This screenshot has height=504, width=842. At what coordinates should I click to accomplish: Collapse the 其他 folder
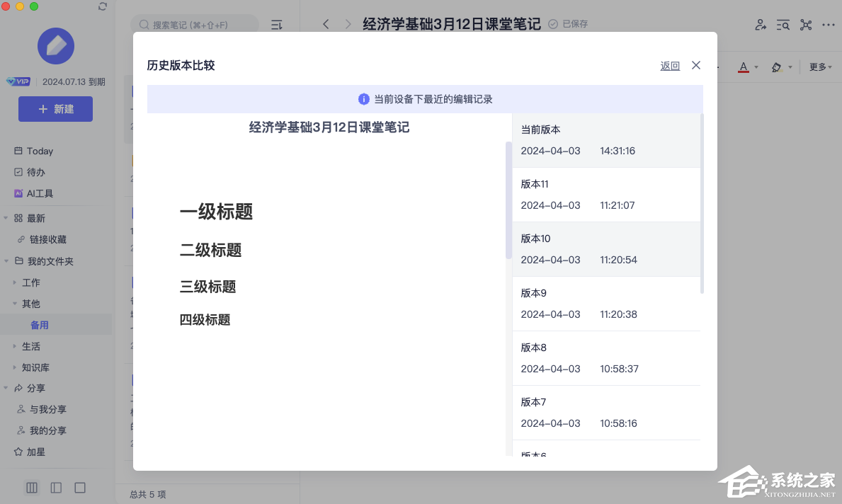click(x=14, y=303)
